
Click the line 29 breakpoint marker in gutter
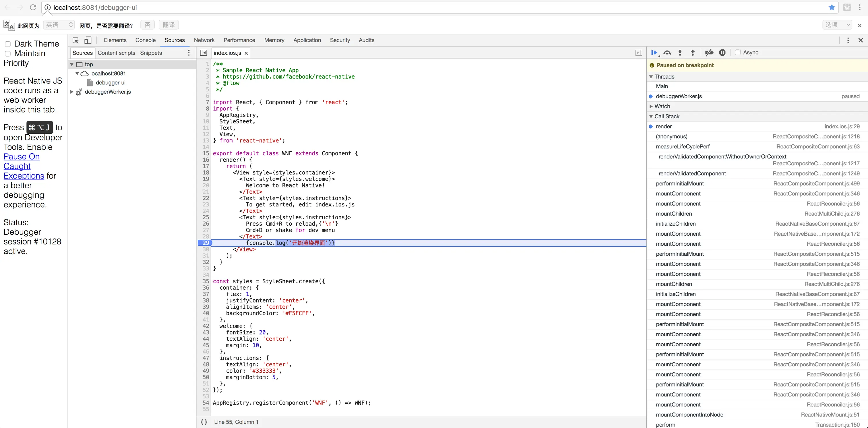click(205, 243)
